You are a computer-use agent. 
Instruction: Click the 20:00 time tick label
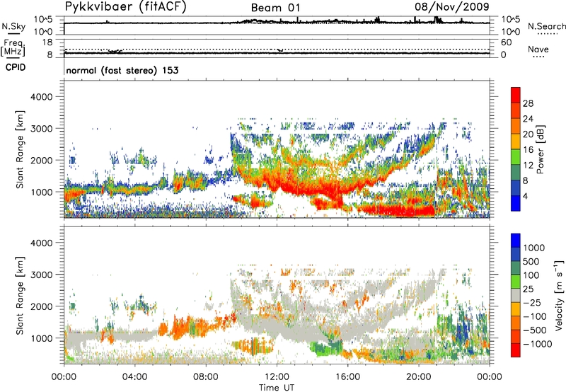tap(419, 377)
